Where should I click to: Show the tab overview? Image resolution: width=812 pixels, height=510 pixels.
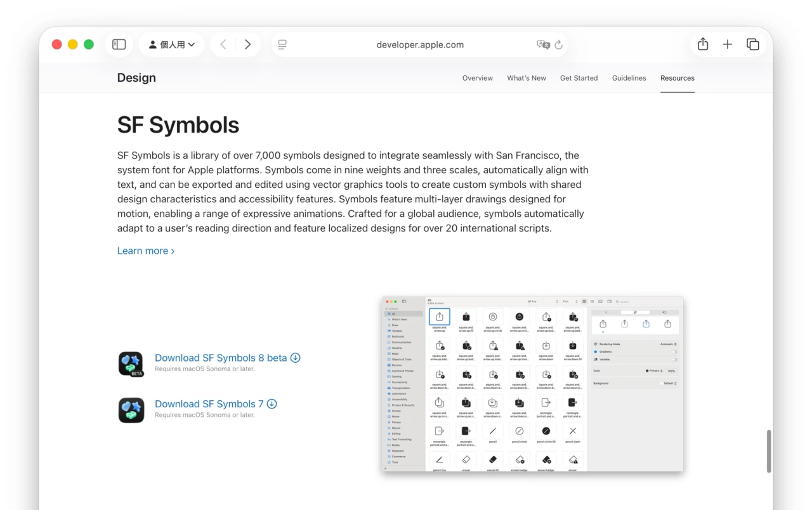click(753, 44)
